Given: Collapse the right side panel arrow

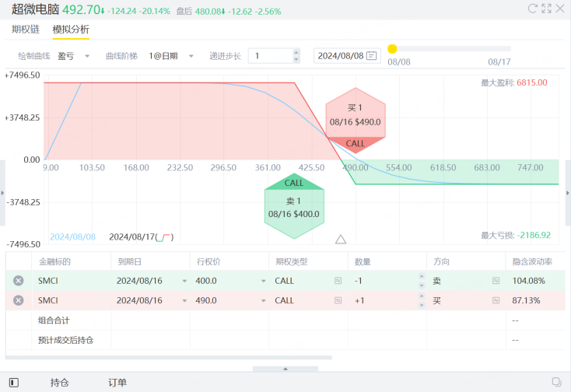Looking at the screenshot, I should (x=568, y=193).
